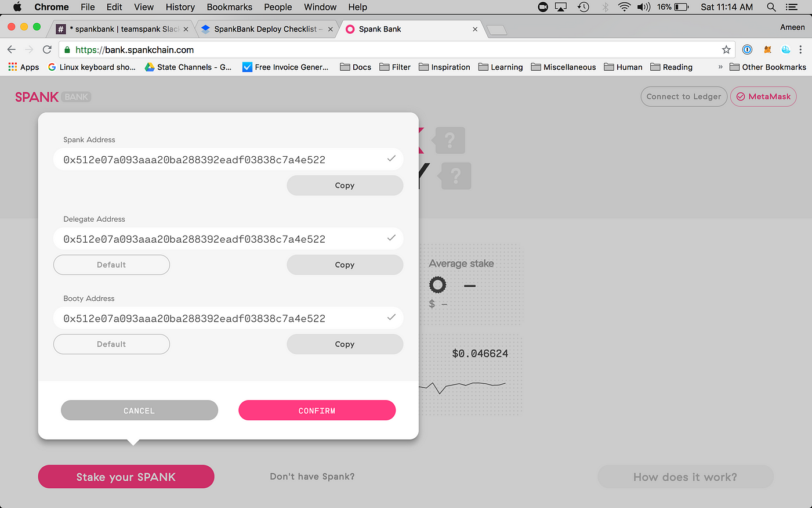Reload the current page
The height and width of the screenshot is (508, 812).
click(47, 49)
